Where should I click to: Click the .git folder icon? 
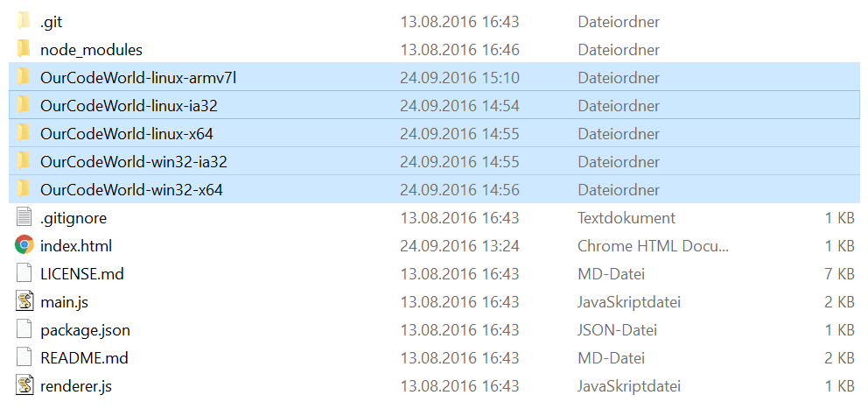(24, 22)
